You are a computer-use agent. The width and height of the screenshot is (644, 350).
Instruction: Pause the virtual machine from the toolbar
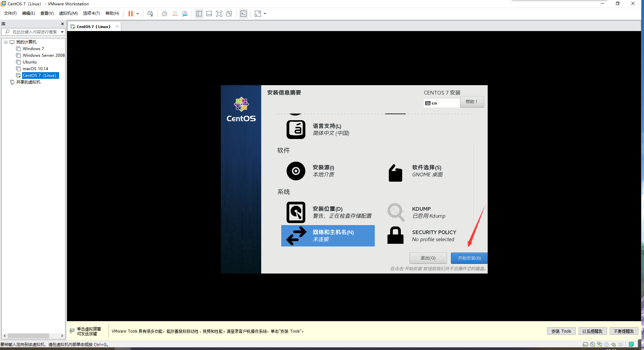(131, 14)
